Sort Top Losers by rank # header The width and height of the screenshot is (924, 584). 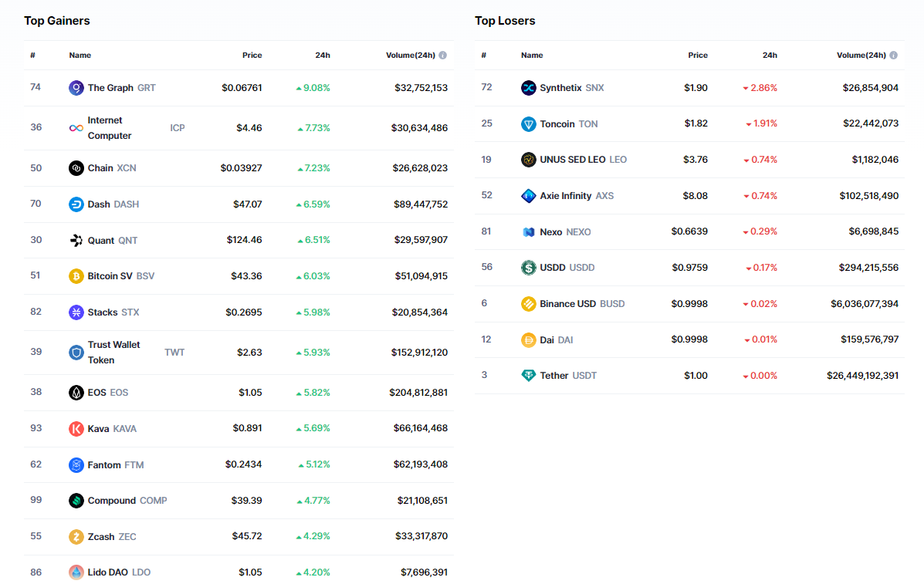tap(484, 56)
